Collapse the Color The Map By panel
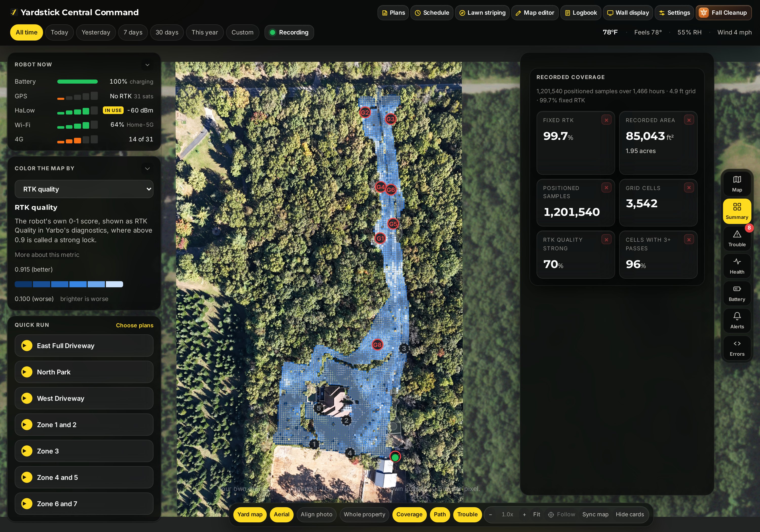Image resolution: width=760 pixels, height=532 pixels. [x=147, y=168]
